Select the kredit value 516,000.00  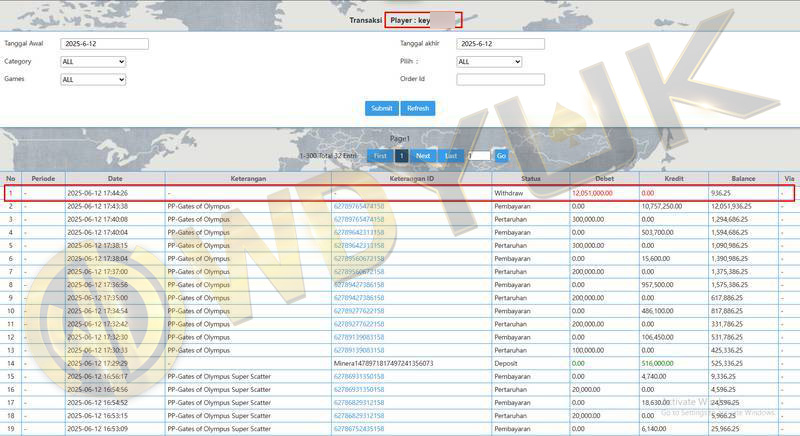[x=658, y=364]
